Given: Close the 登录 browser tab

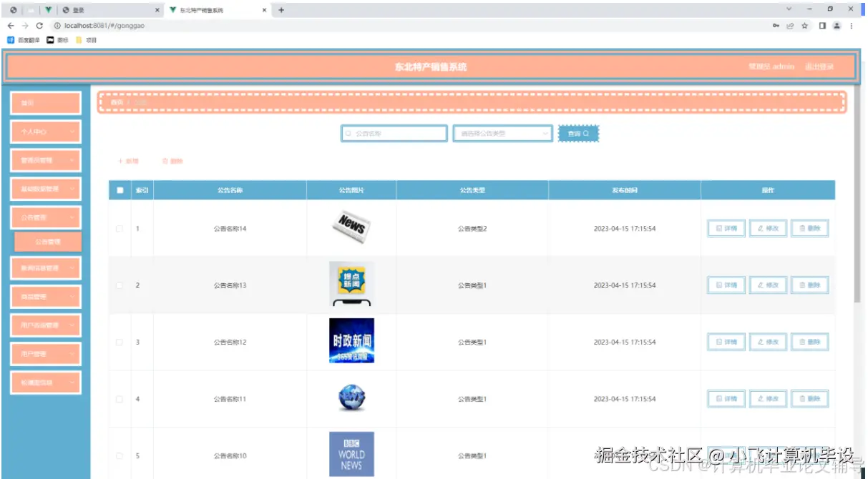Looking at the screenshot, I should (157, 10).
